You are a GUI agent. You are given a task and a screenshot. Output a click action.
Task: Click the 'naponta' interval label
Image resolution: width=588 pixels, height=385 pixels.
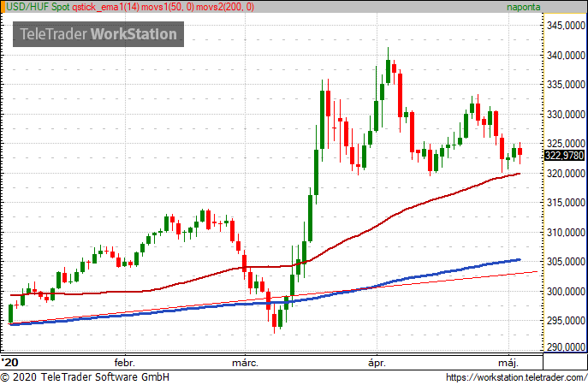tap(524, 7)
